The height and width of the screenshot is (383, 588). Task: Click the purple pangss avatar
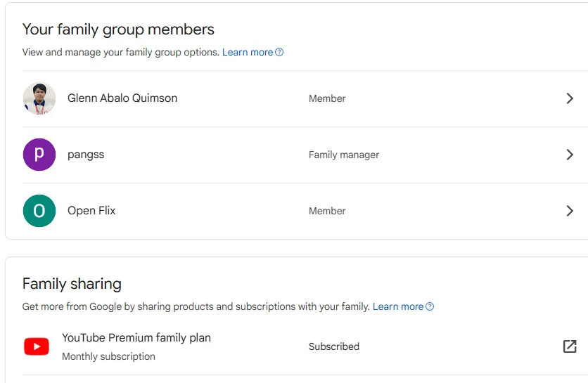point(39,155)
